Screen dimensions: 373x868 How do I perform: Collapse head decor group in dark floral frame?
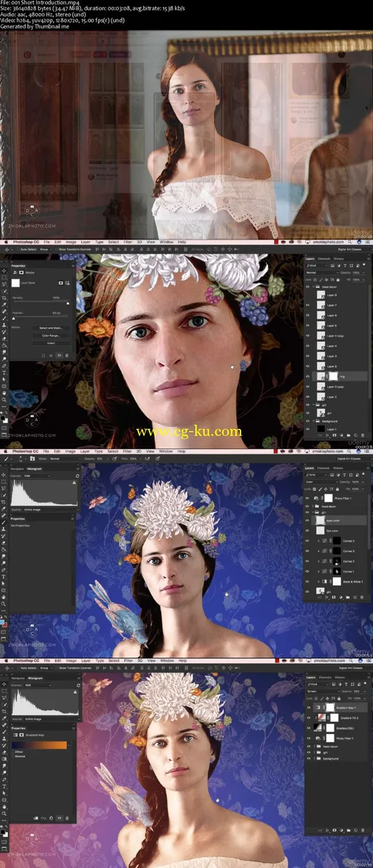click(314, 287)
